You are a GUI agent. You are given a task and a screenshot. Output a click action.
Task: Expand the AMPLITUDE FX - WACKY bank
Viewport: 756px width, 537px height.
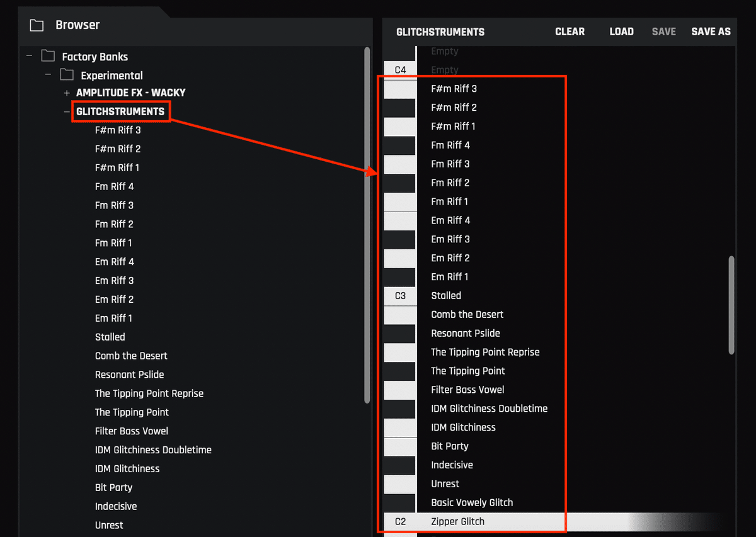[67, 93]
